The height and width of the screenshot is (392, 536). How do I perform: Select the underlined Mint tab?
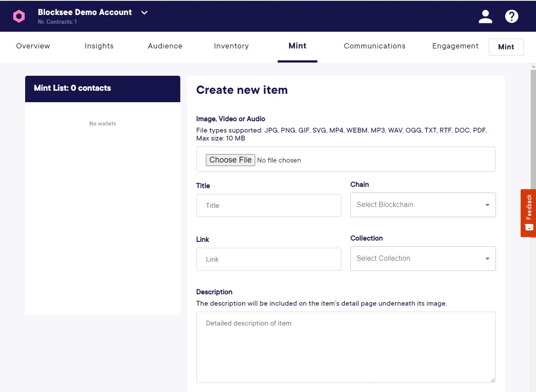(298, 46)
